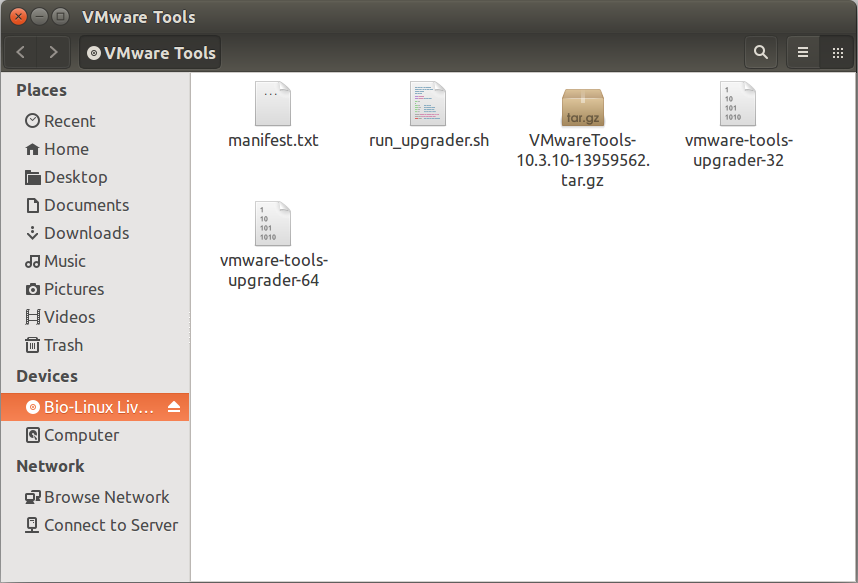Viewport: 858px width, 583px height.
Task: Open the manifest.txt file
Action: click(272, 120)
